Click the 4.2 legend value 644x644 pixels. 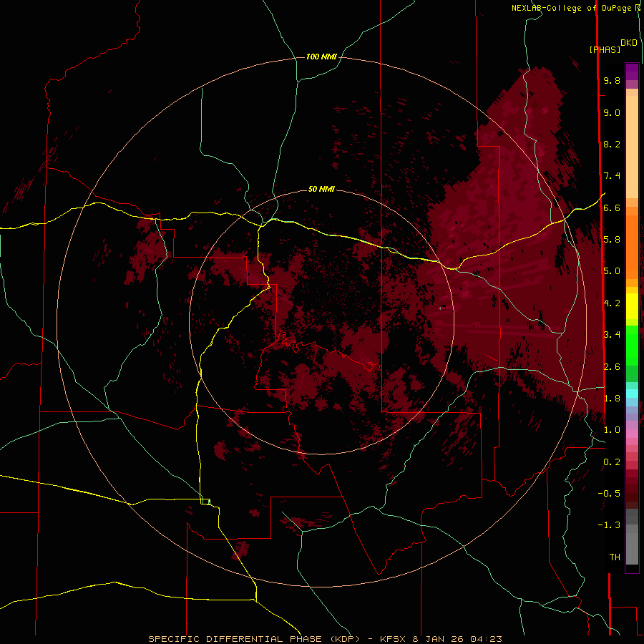coord(612,303)
